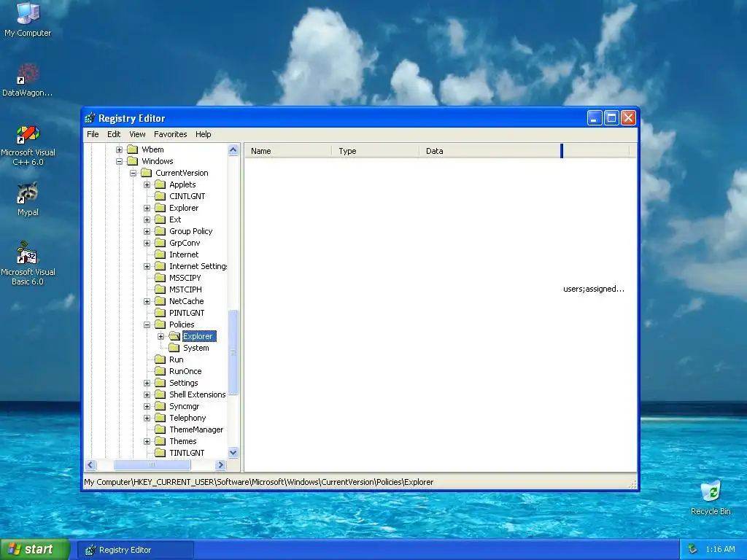This screenshot has height=560, width=747.
Task: Expand the Applets key
Action: (147, 184)
